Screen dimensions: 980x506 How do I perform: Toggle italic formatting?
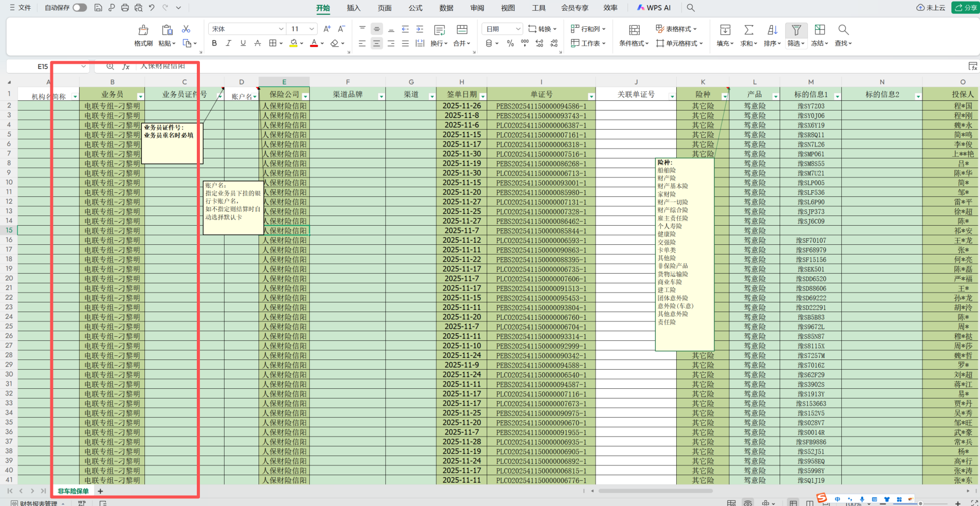point(229,43)
